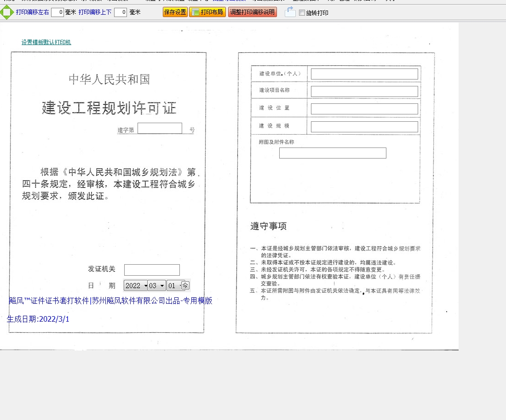
Task: Click the 建字第 certificate number field
Action: pos(160,129)
